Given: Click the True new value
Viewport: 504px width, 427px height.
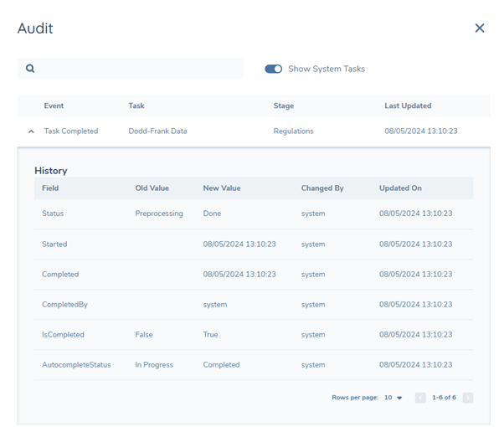Looking at the screenshot, I should pos(210,335).
